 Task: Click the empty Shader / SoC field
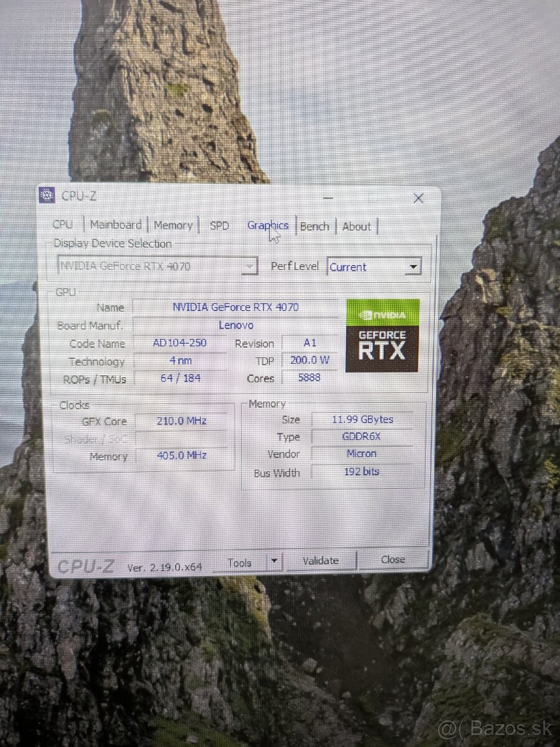182,438
